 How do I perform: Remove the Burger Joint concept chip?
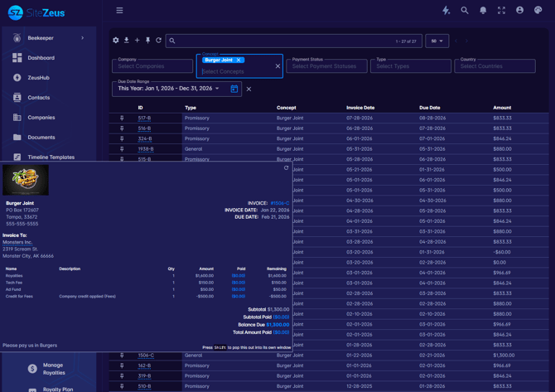pyautogui.click(x=239, y=60)
